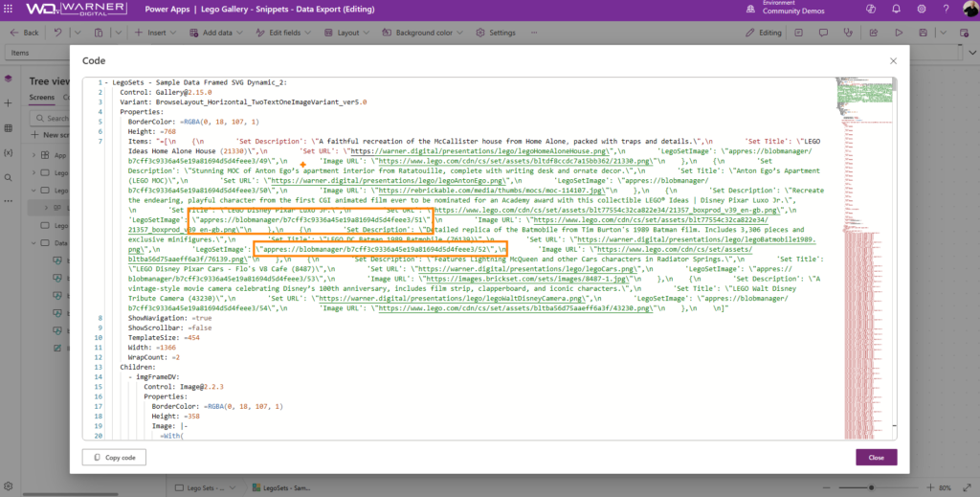Click code line 'ShowNavigation: =true'
The height and width of the screenshot is (497, 980).
(169, 318)
